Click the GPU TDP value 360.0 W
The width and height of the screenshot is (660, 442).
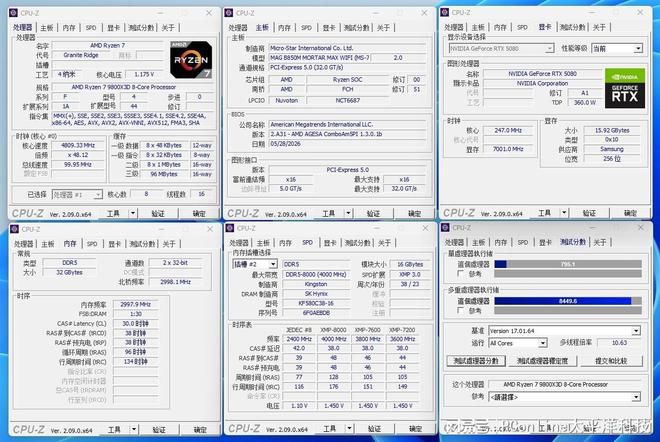(x=585, y=103)
